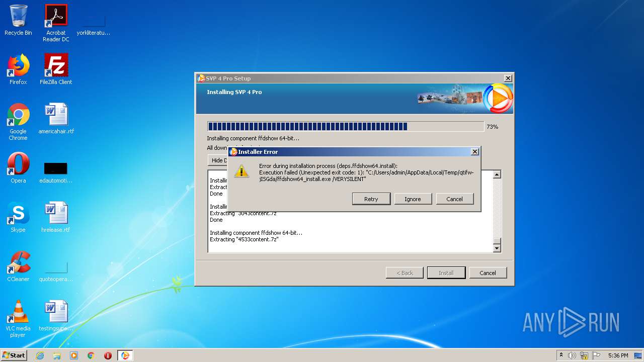
Task: Click the error message text about ffdshow64
Action: 366,172
